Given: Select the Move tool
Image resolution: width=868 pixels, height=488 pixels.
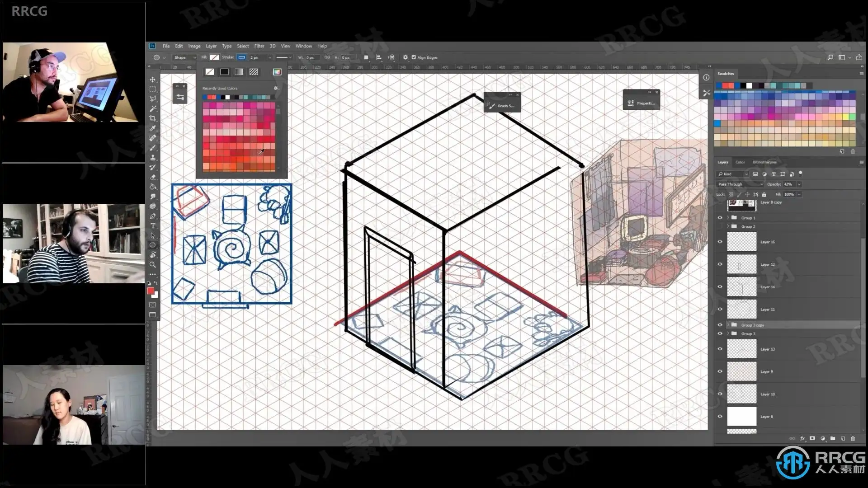Looking at the screenshot, I should point(153,80).
